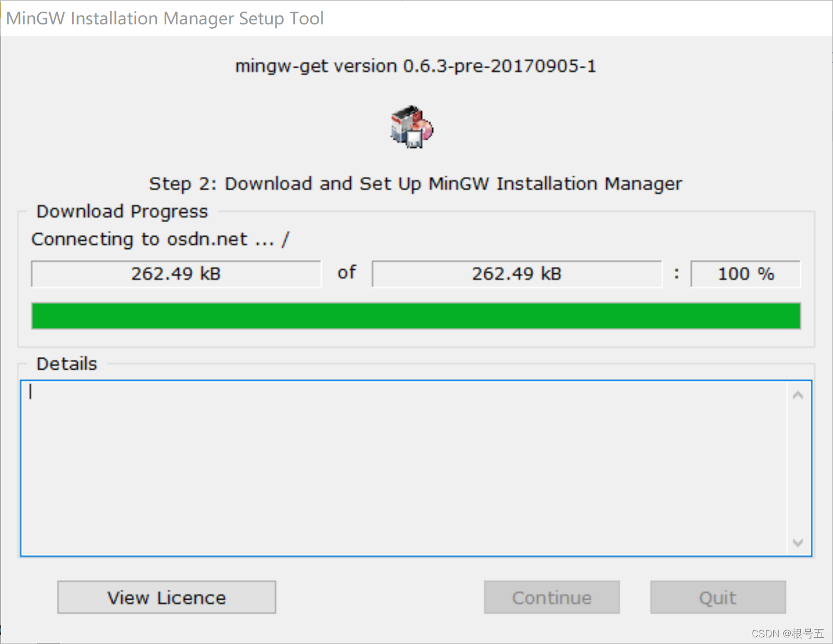Image resolution: width=833 pixels, height=644 pixels.
Task: Click the Details scrollbar up arrow
Action: pos(798,395)
